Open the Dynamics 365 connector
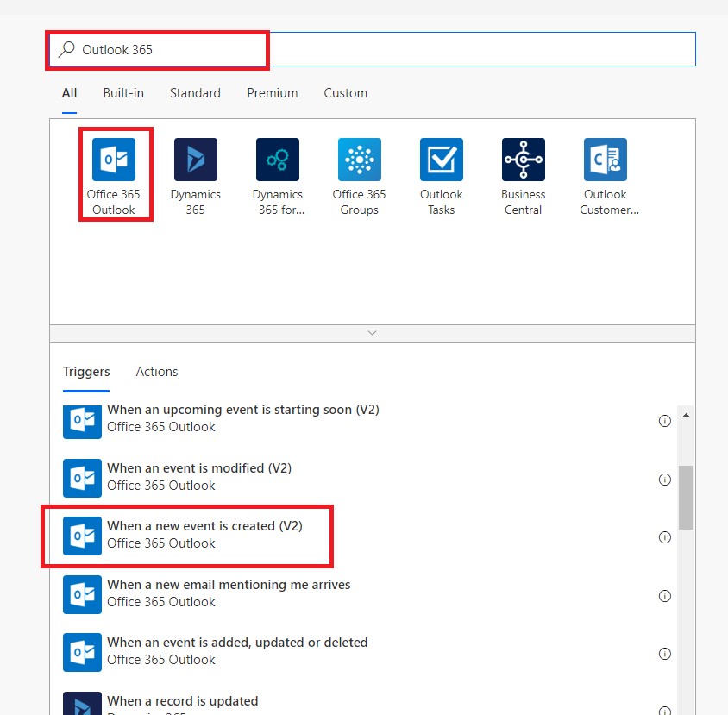The width and height of the screenshot is (728, 715). coord(196,160)
